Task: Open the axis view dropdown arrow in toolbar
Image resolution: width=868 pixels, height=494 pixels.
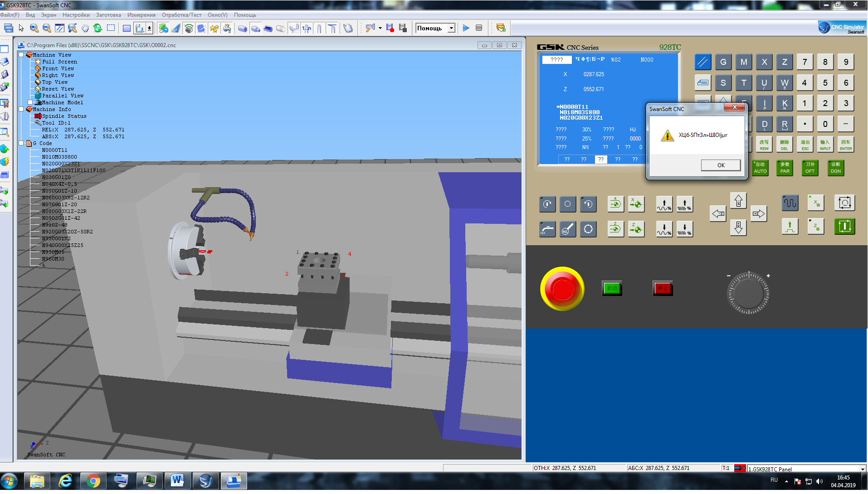Action: [x=149, y=28]
